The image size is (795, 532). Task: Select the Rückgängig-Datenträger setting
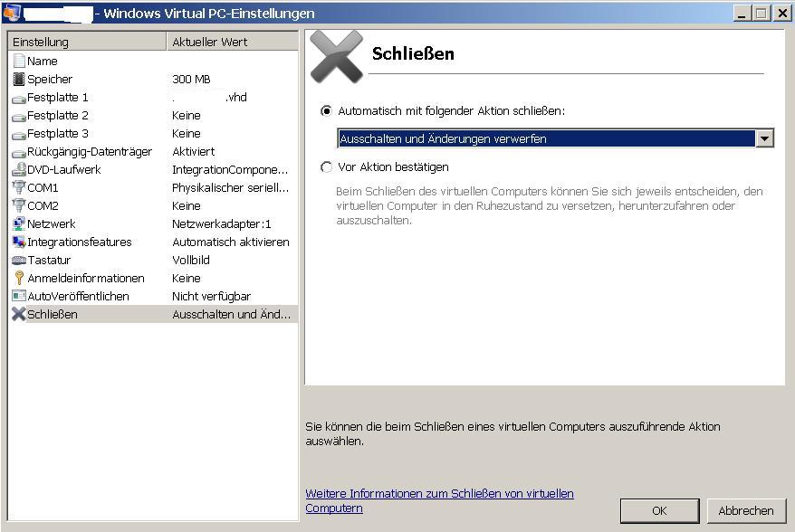(x=90, y=151)
